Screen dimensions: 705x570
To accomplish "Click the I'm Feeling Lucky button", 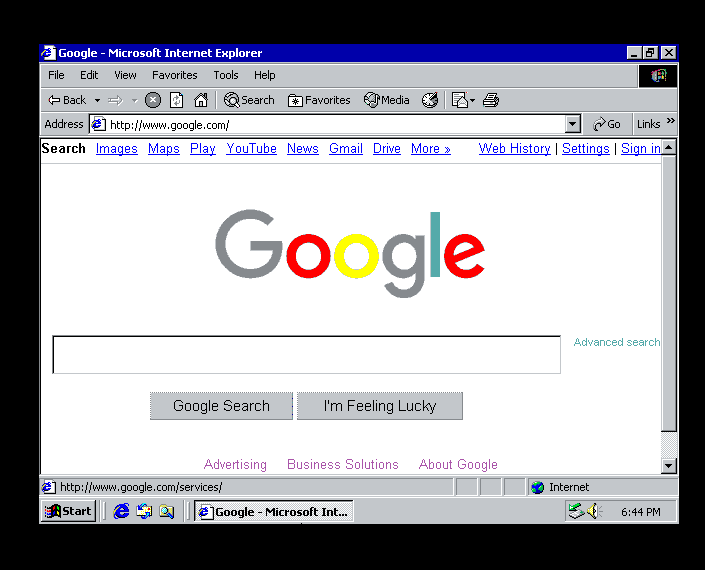I will (380, 406).
